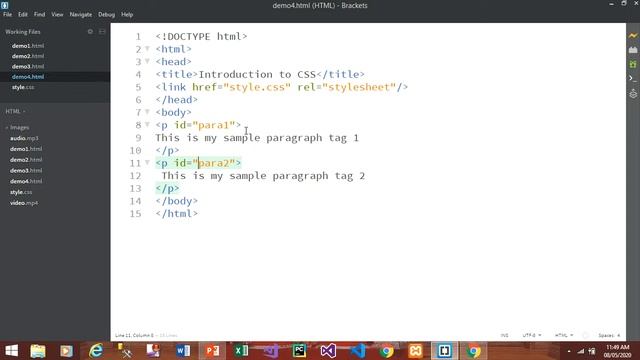Viewport: 640px width, 360px height.
Task: Show hidden system tray icons arrow
Action: tap(569, 351)
